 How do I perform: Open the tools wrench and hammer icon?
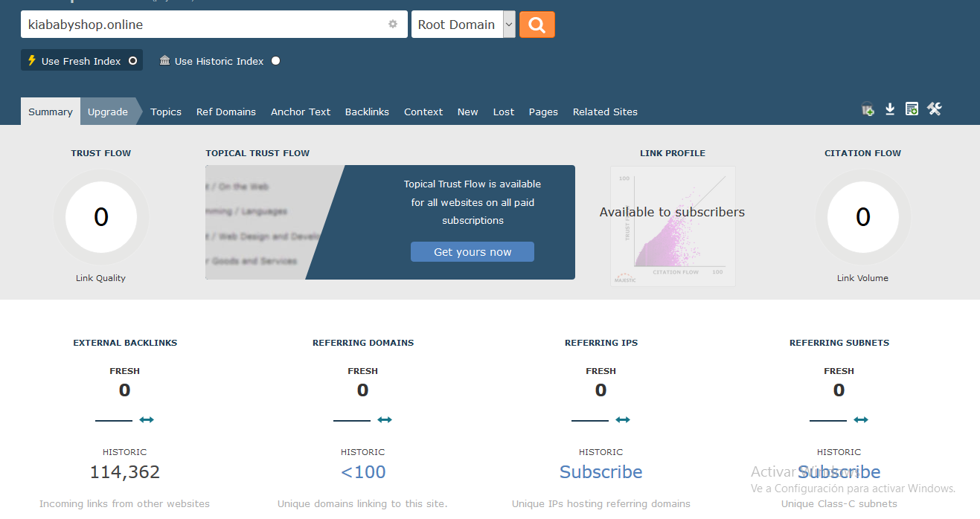935,109
